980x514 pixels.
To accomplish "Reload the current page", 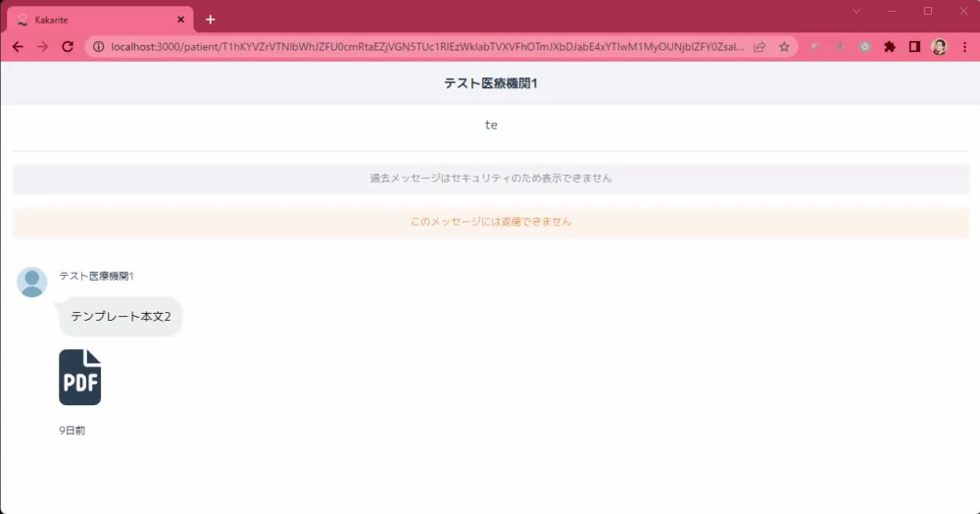I will pyautogui.click(x=68, y=47).
